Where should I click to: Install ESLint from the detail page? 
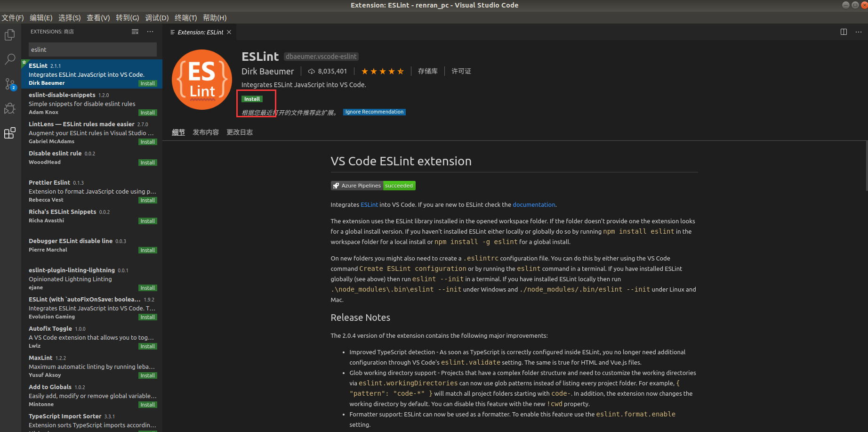point(252,99)
